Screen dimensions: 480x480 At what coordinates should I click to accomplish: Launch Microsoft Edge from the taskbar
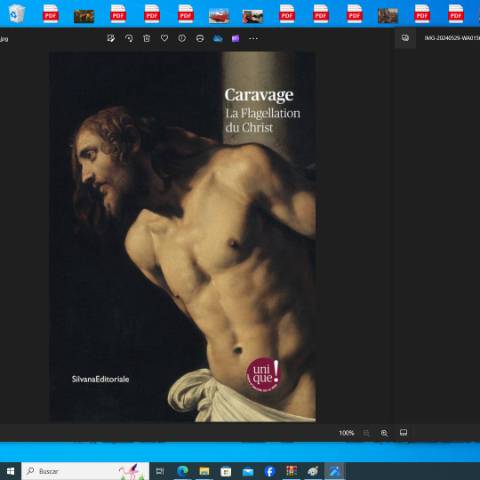pos(183,471)
